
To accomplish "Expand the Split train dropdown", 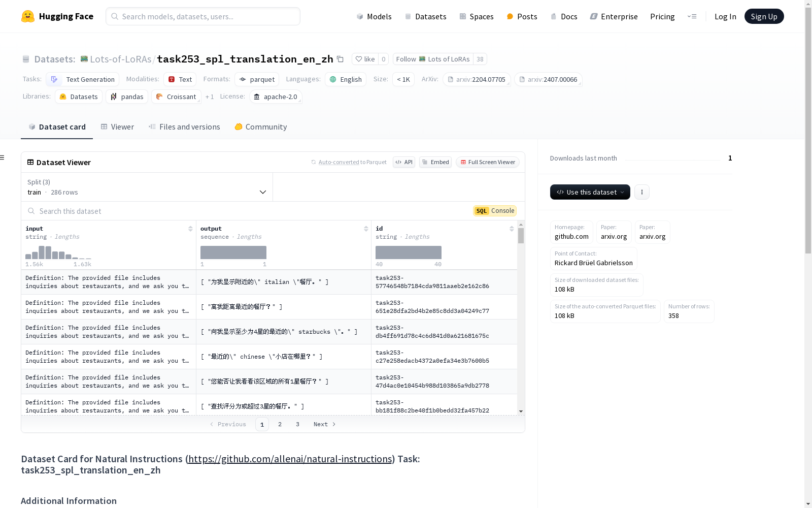I will coord(147,187).
